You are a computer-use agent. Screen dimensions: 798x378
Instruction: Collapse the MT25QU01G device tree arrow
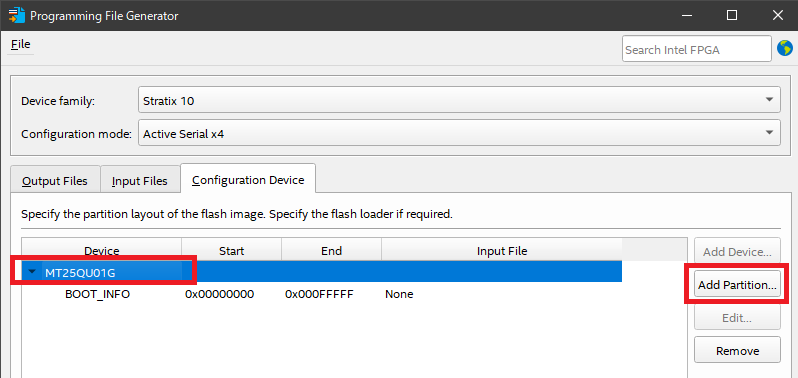coord(32,272)
